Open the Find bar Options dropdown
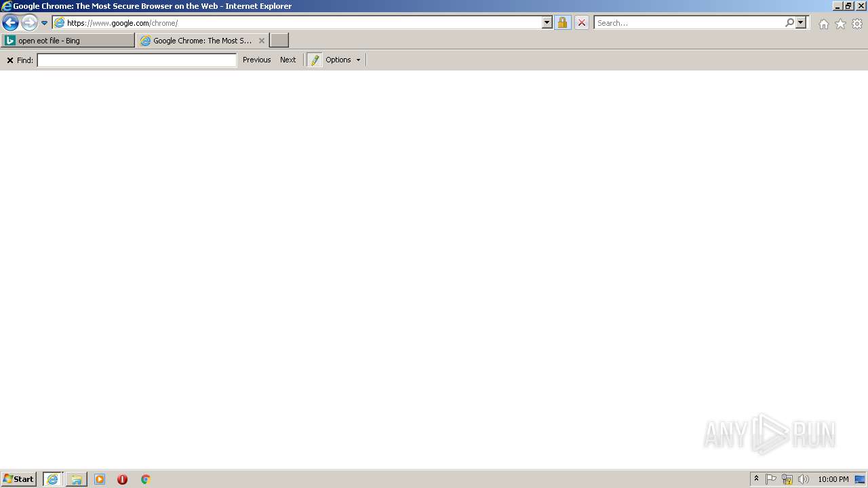The image size is (868, 488). pos(343,60)
